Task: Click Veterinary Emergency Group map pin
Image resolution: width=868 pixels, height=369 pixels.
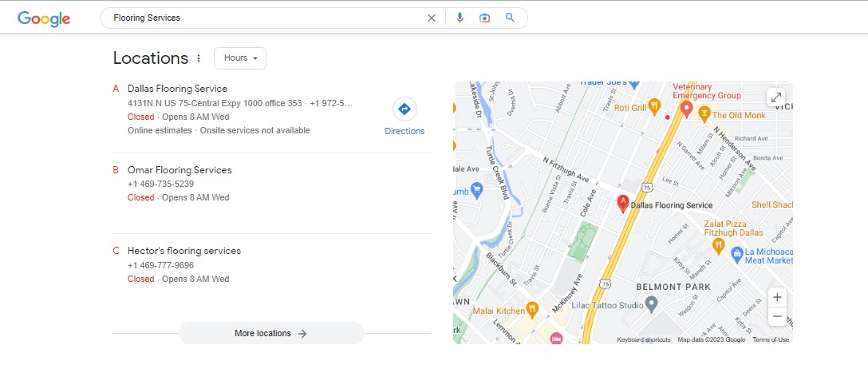Action: click(x=686, y=109)
